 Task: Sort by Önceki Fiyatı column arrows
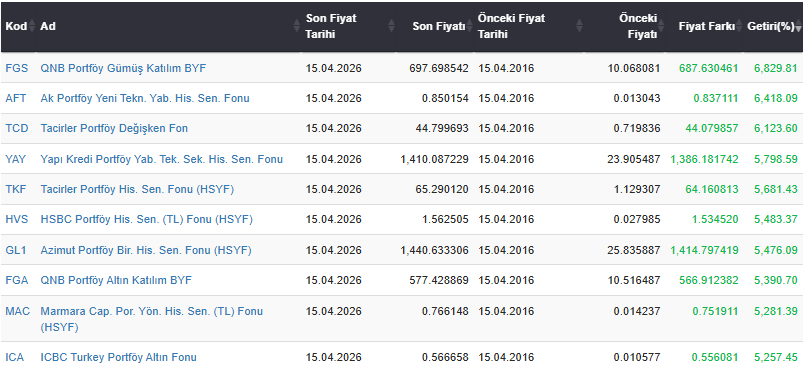(x=661, y=26)
